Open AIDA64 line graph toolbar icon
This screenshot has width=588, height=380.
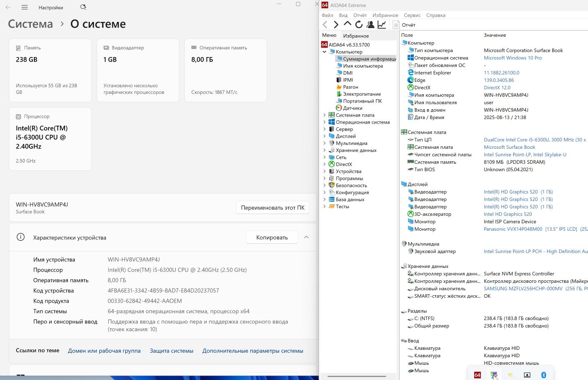click(x=382, y=25)
